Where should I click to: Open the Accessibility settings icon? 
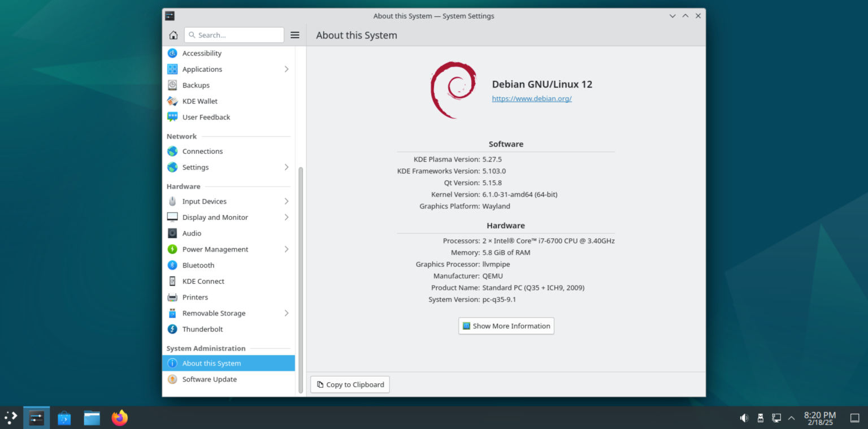click(172, 53)
